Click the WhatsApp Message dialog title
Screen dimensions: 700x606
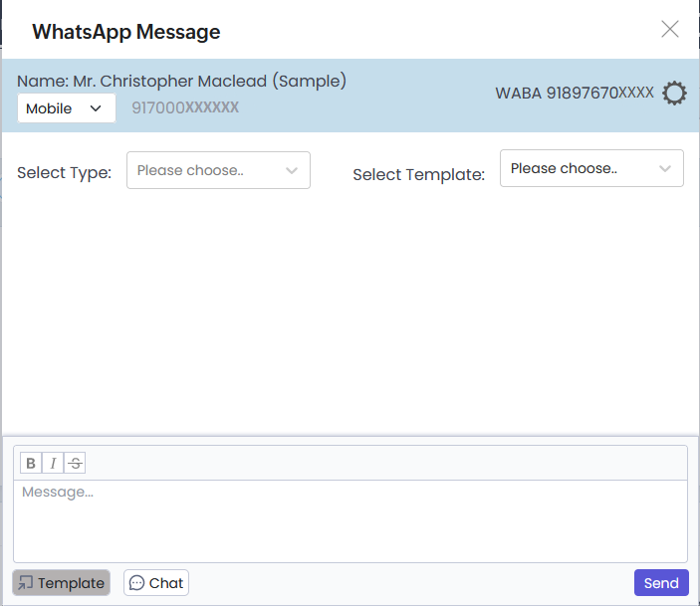[126, 32]
